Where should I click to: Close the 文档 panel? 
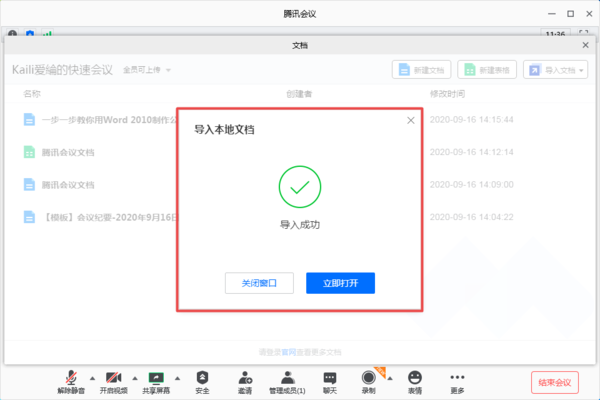coord(585,45)
